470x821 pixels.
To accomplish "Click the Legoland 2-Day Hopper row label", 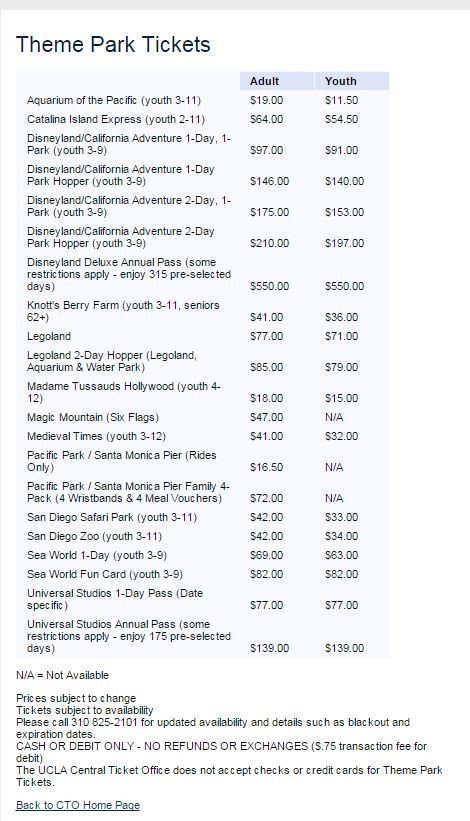I will tap(112, 361).
